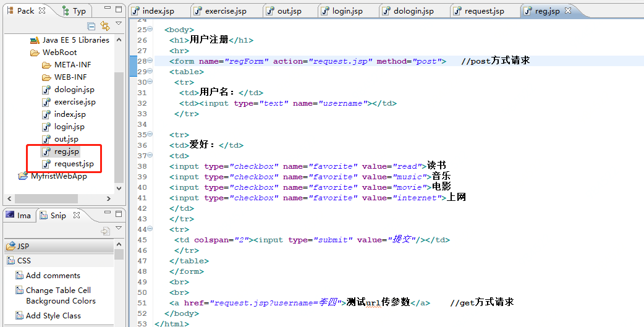The height and width of the screenshot is (327, 644).
Task: Close the Snip tab
Action: pos(77,215)
